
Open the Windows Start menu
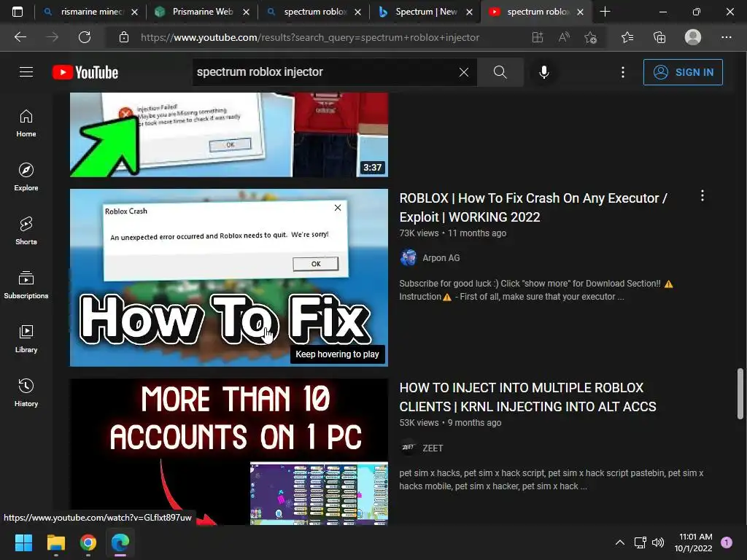pyautogui.click(x=23, y=542)
